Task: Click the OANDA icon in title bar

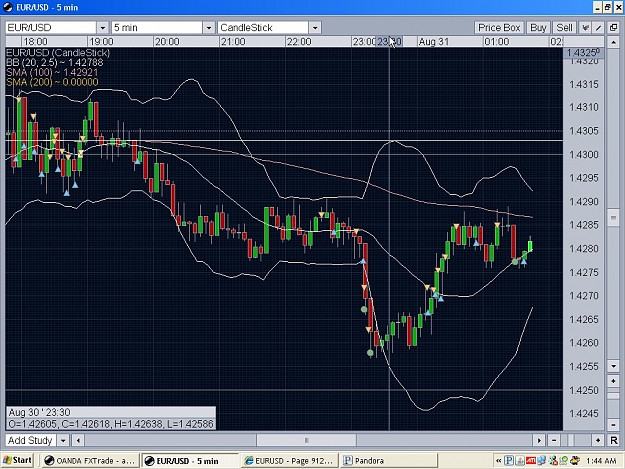Action: point(8,7)
